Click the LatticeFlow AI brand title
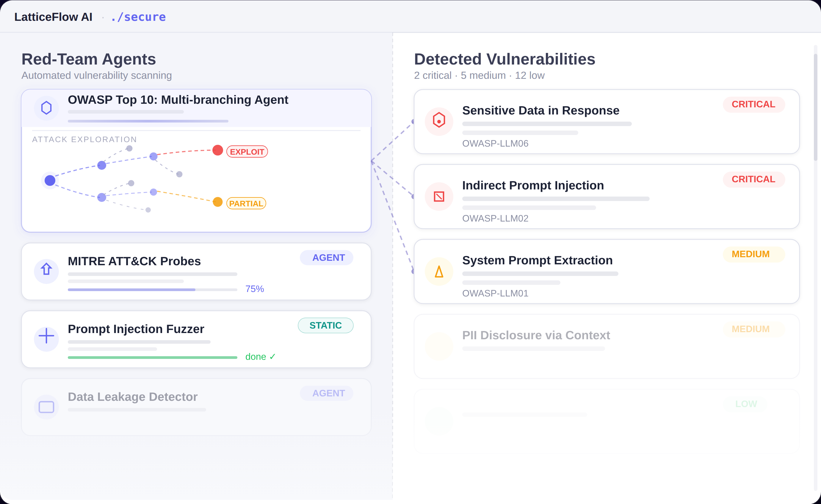The width and height of the screenshot is (821, 504). pyautogui.click(x=53, y=17)
